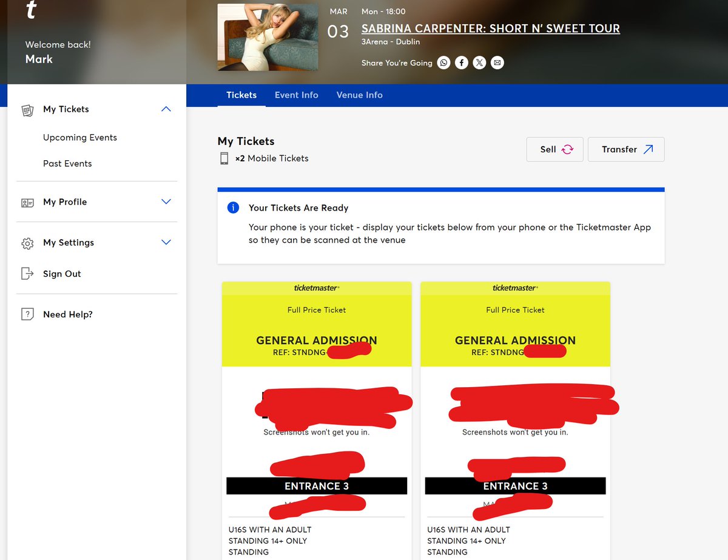The width and height of the screenshot is (728, 560).
Task: Click the Need Help question icon
Action: point(27,314)
